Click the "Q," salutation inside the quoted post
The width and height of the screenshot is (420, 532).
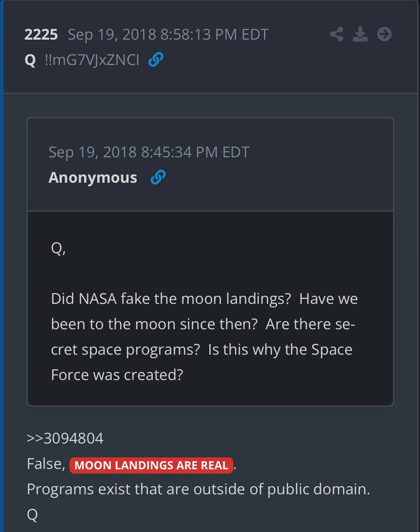click(x=58, y=249)
